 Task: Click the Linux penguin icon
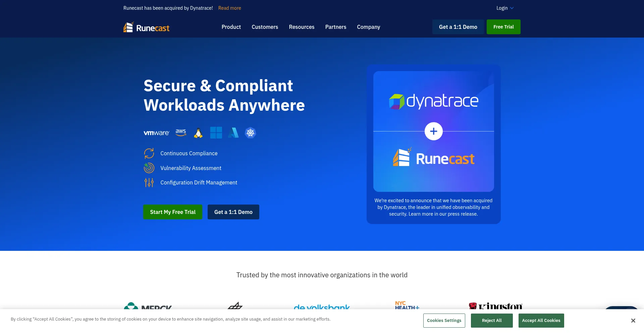(x=198, y=133)
